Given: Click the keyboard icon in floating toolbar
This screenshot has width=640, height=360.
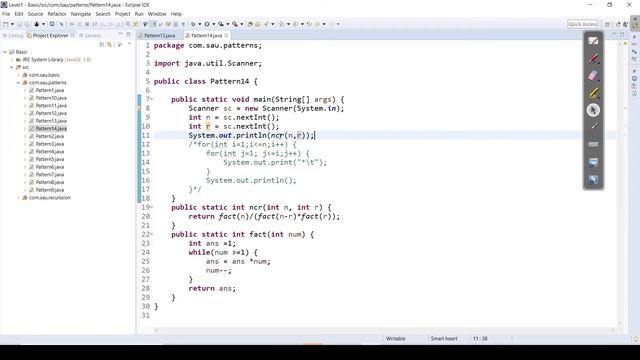Looking at the screenshot, I should tap(593, 144).
